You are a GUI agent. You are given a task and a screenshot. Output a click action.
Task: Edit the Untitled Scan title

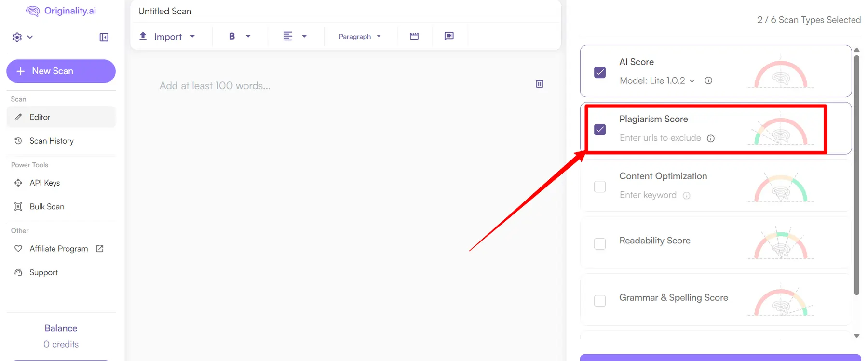coord(165,11)
